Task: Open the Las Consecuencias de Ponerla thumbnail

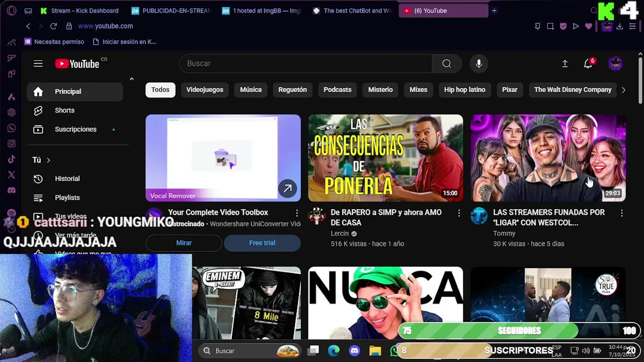Action: point(385,158)
